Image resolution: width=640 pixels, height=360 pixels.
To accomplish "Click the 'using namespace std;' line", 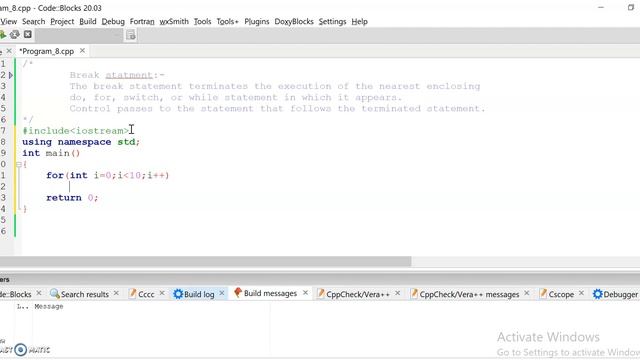I will (x=81, y=142).
